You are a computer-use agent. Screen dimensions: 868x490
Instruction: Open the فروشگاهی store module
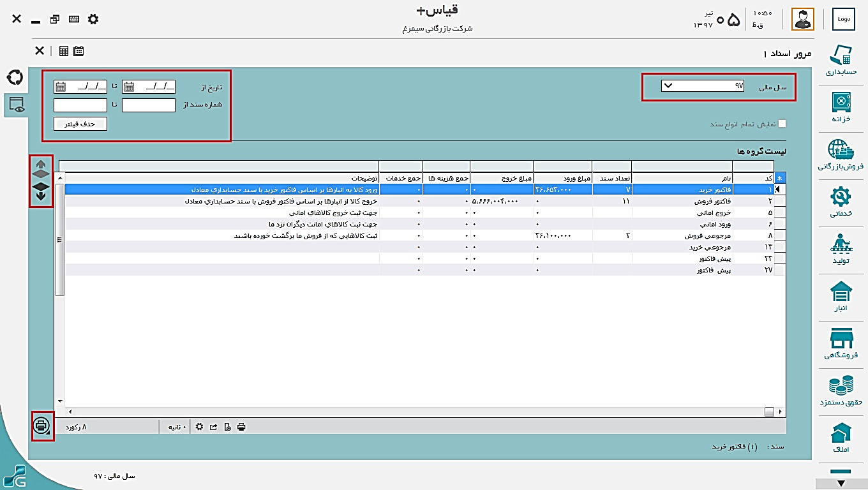pos(841,343)
